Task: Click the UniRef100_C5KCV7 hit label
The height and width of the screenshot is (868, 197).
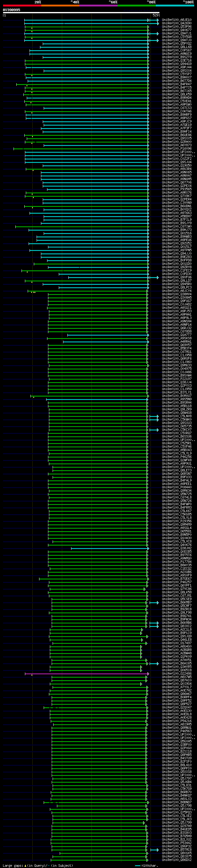Action: [177, 430]
